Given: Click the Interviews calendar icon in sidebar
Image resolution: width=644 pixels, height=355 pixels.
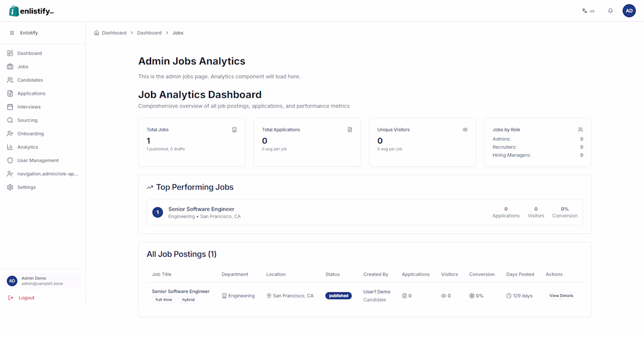Looking at the screenshot, I should click(x=10, y=106).
